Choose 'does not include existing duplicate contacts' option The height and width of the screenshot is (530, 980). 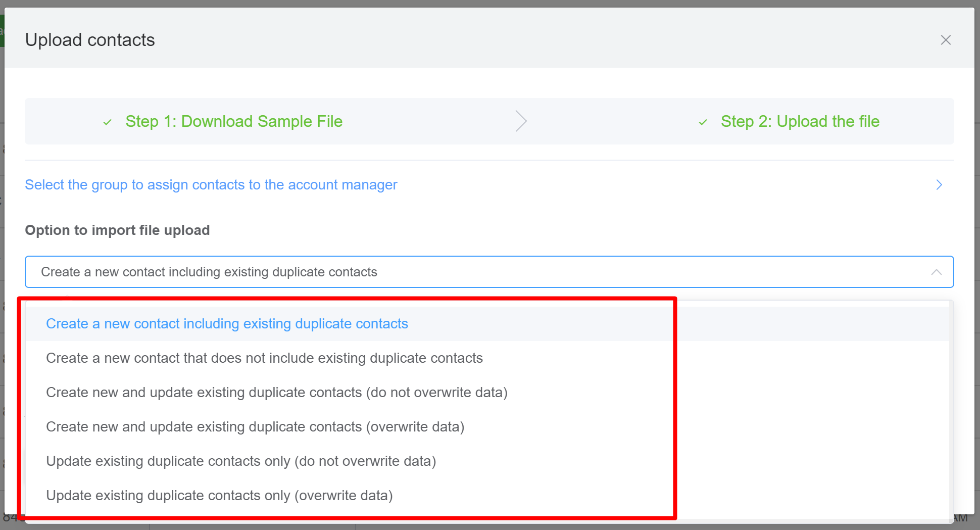264,358
